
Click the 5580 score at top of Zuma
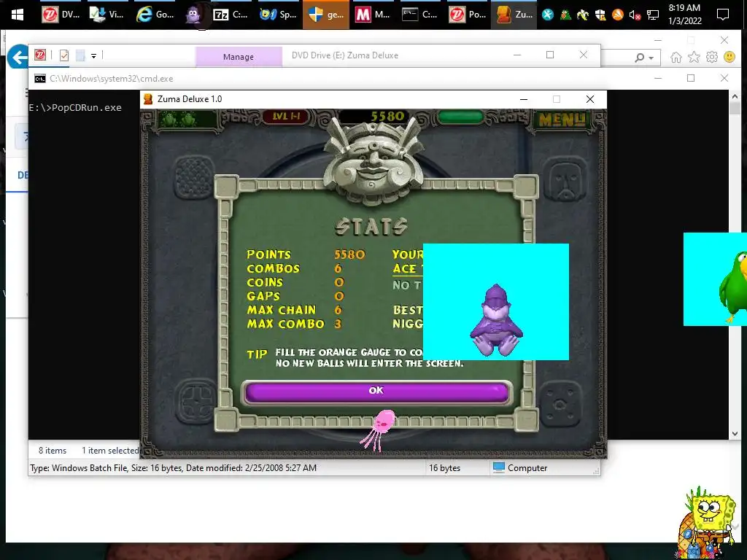[x=387, y=116]
